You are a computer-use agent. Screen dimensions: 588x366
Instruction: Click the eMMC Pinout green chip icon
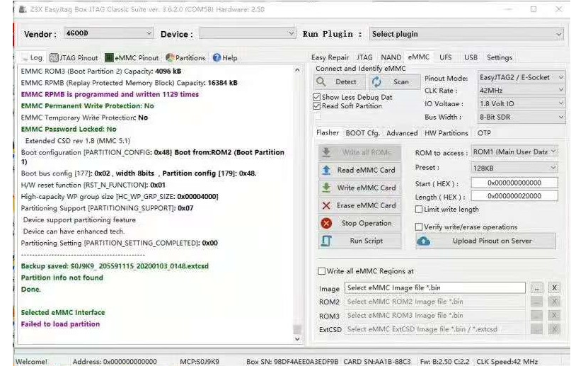[109, 58]
